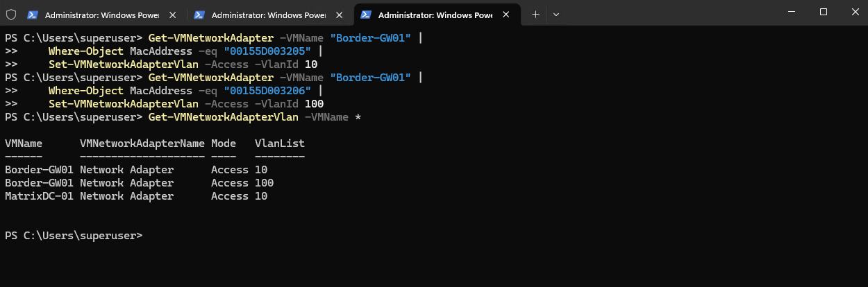
Task: Close the active third PowerShell tab
Action: pyautogui.click(x=506, y=14)
